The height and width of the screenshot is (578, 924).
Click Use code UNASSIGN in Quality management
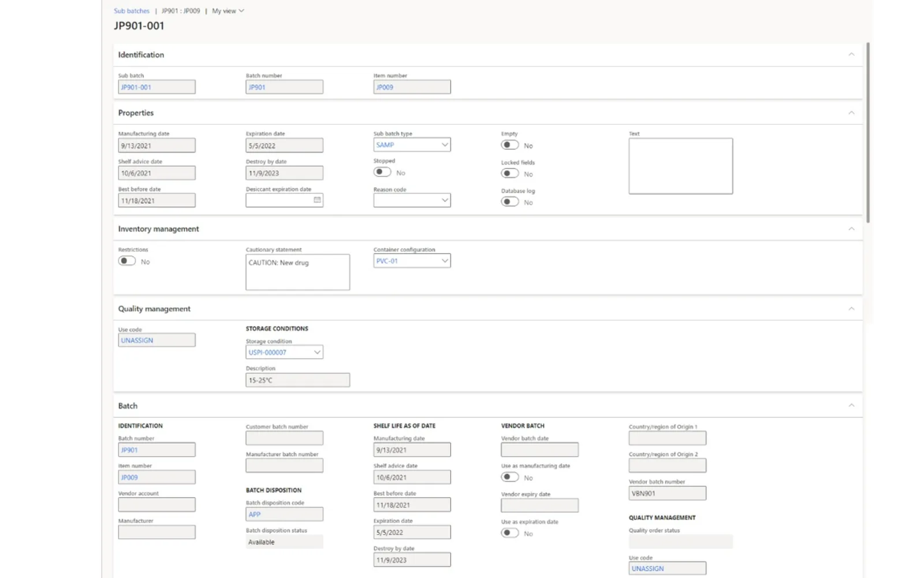[x=157, y=340]
